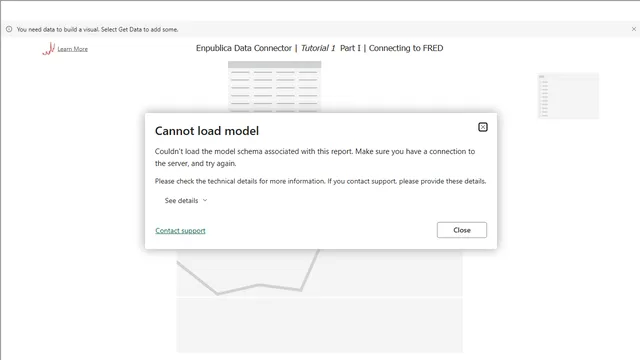Select the table visual placeholder
The height and width of the screenshot is (360, 640).
(x=274, y=87)
